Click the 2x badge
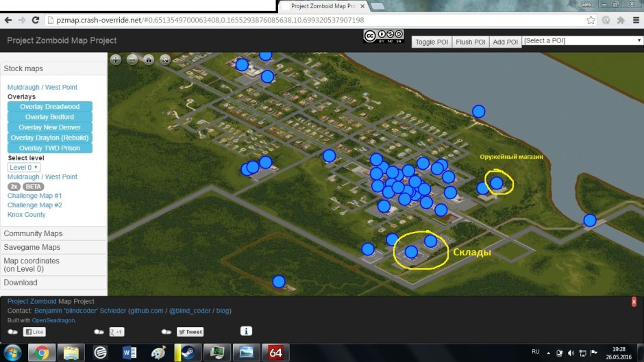644x362 pixels. tap(14, 186)
